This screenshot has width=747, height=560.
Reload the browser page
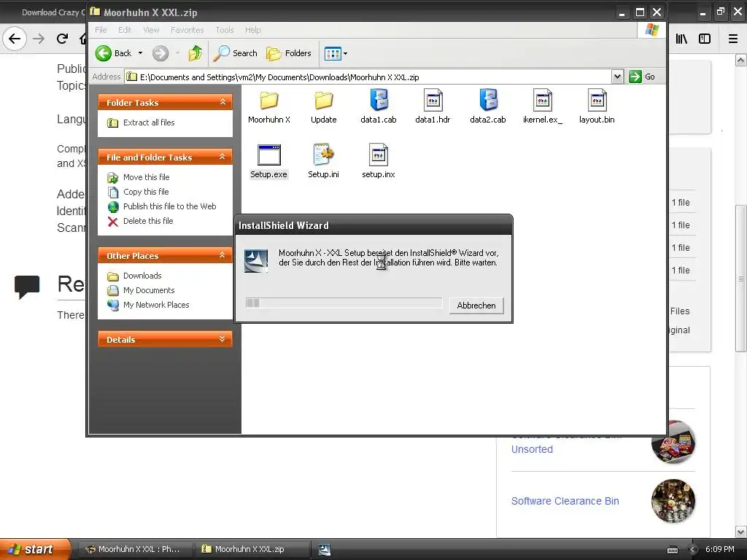pyautogui.click(x=62, y=39)
